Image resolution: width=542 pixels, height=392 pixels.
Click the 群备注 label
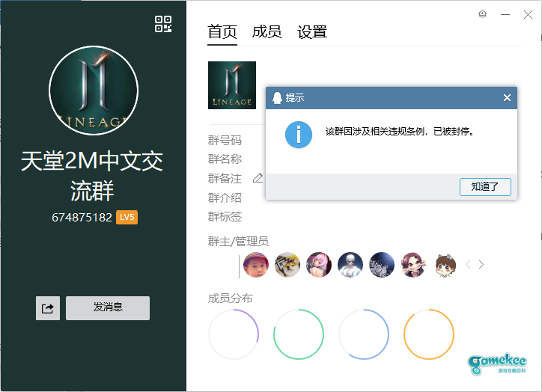point(225,179)
